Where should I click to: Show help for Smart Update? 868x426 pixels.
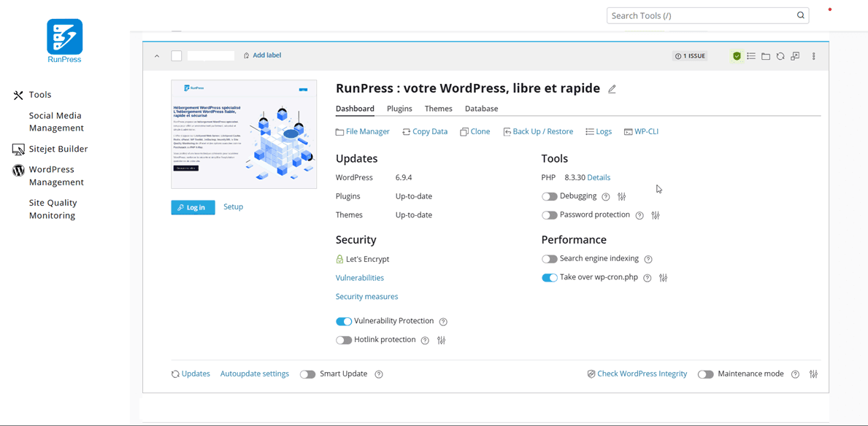379,374
